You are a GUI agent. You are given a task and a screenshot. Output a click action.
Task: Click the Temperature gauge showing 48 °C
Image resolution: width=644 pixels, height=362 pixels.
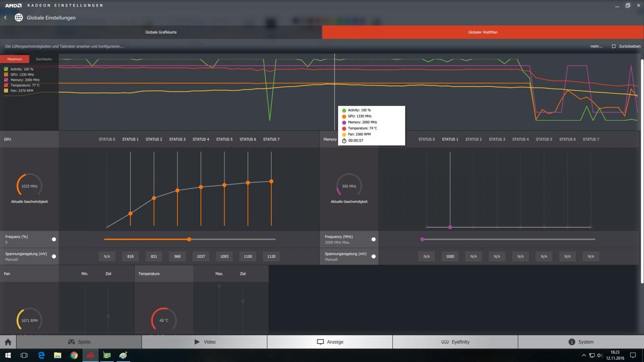(164, 321)
